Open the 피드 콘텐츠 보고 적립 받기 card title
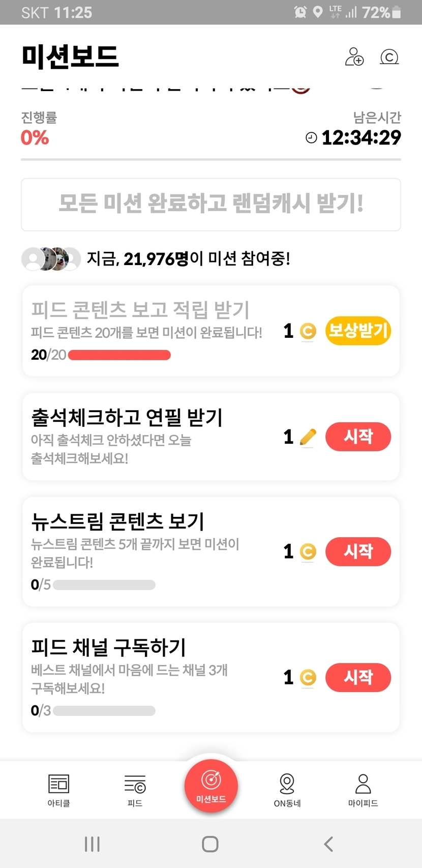The height and width of the screenshot is (868, 422). pyautogui.click(x=140, y=309)
